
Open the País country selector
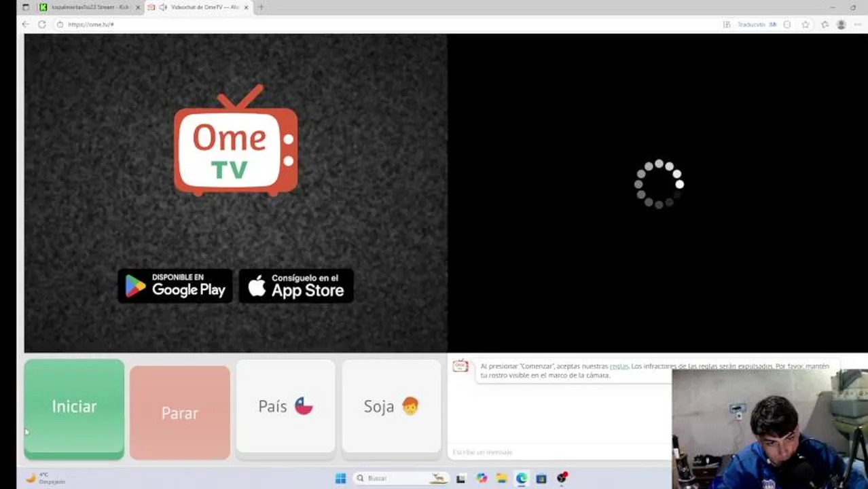click(285, 406)
